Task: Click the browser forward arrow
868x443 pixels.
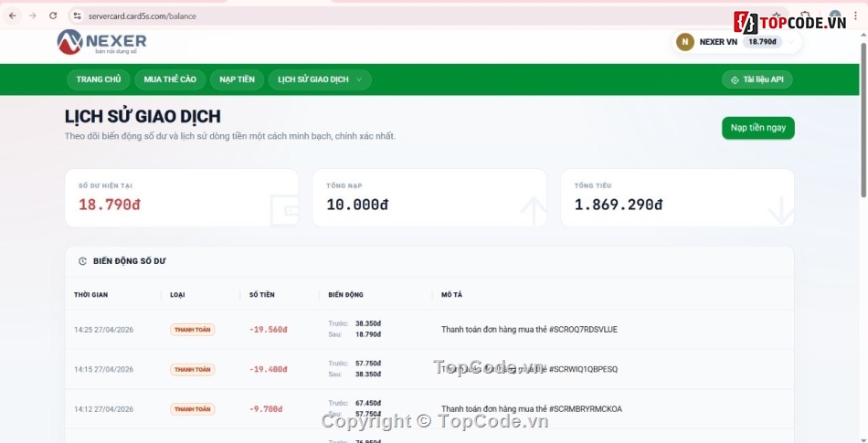Action: click(x=33, y=16)
